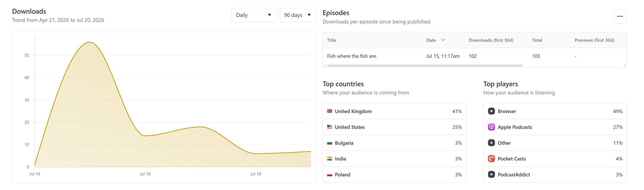Click the 49% value for Browser
Screen dimensions: 644x190
click(618, 111)
